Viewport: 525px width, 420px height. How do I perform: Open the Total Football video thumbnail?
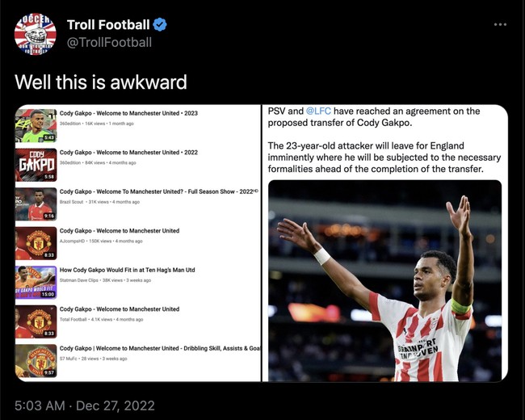tap(36, 321)
